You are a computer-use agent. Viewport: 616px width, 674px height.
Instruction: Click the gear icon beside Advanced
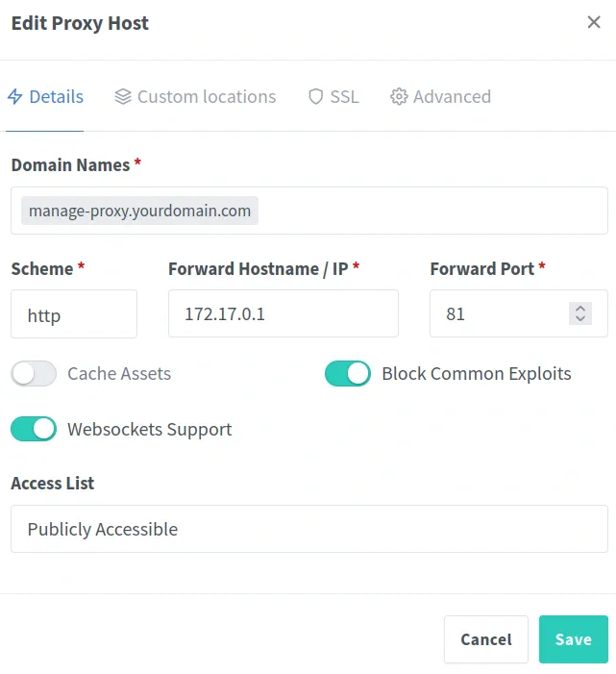tap(399, 97)
